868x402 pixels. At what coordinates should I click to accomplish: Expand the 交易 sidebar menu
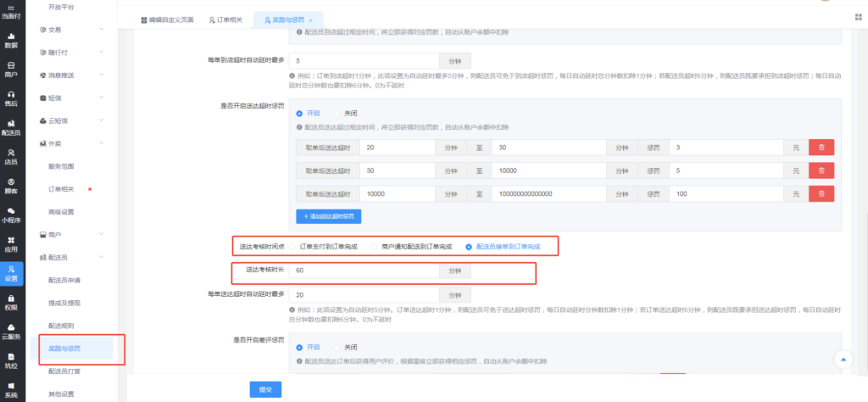tap(76, 30)
